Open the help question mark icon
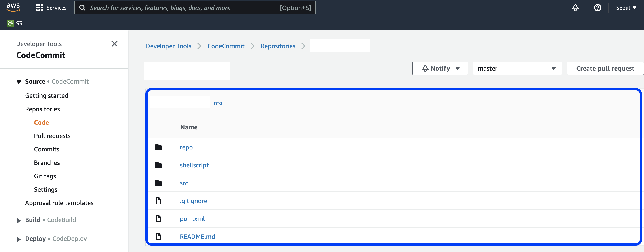Image resolution: width=644 pixels, height=252 pixels. coord(597,8)
